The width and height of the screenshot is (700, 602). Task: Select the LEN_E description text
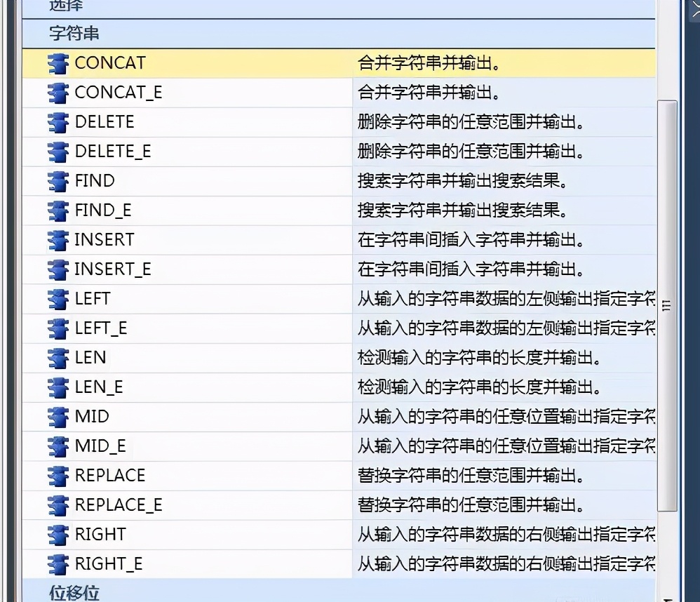480,387
